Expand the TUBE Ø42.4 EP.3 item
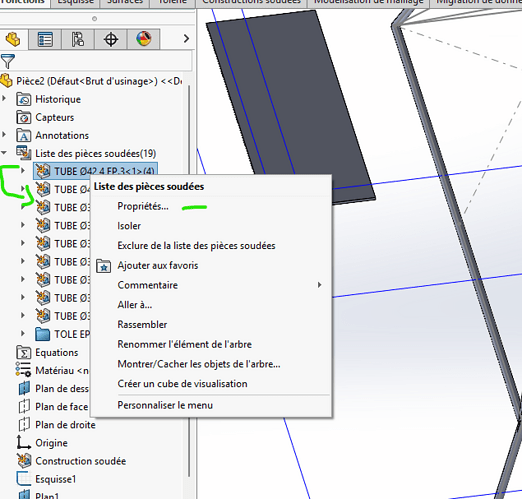 click(x=23, y=171)
